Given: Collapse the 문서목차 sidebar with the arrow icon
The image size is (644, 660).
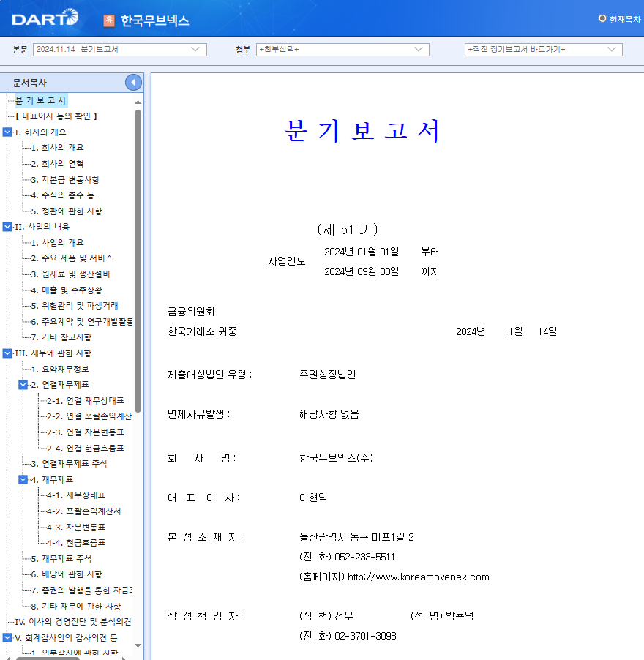Looking at the screenshot, I should pos(132,83).
